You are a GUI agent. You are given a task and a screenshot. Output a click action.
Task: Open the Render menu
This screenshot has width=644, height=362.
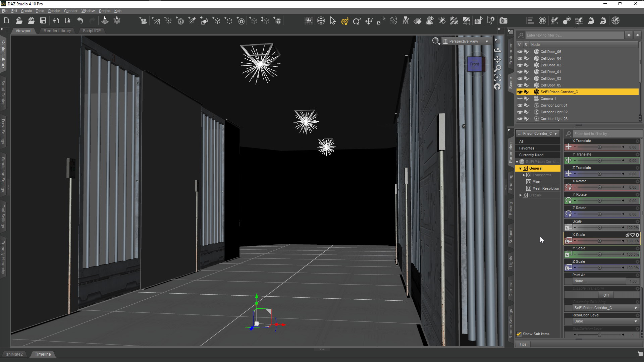[x=54, y=11]
